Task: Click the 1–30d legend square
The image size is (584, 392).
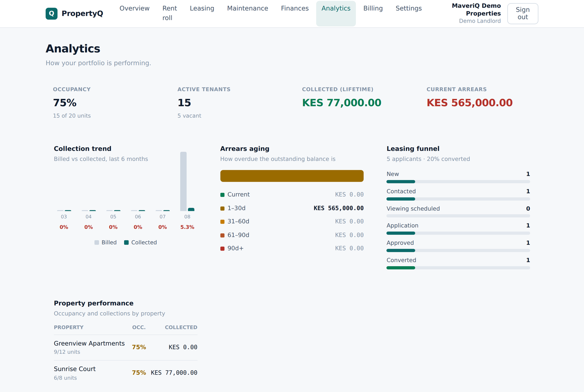Action: tap(222, 208)
